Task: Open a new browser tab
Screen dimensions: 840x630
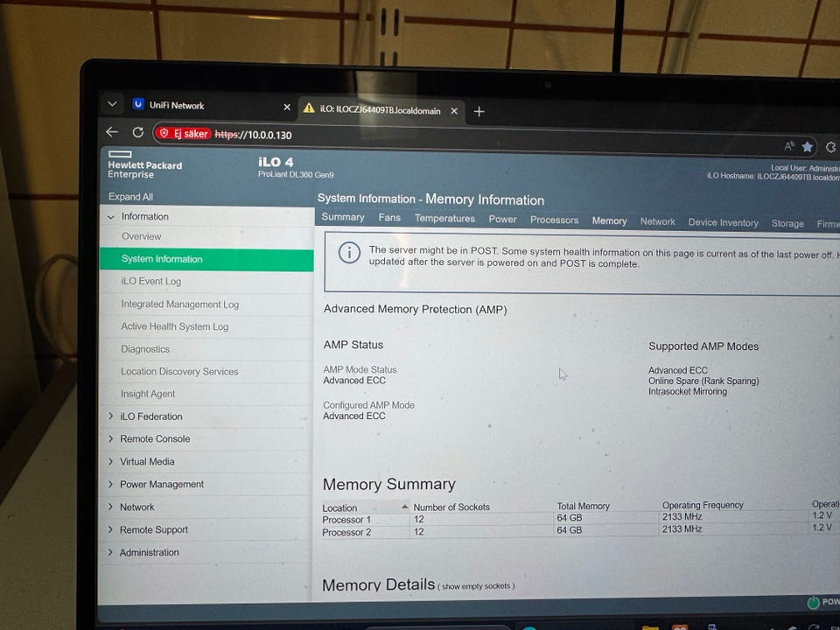Action: point(479,111)
